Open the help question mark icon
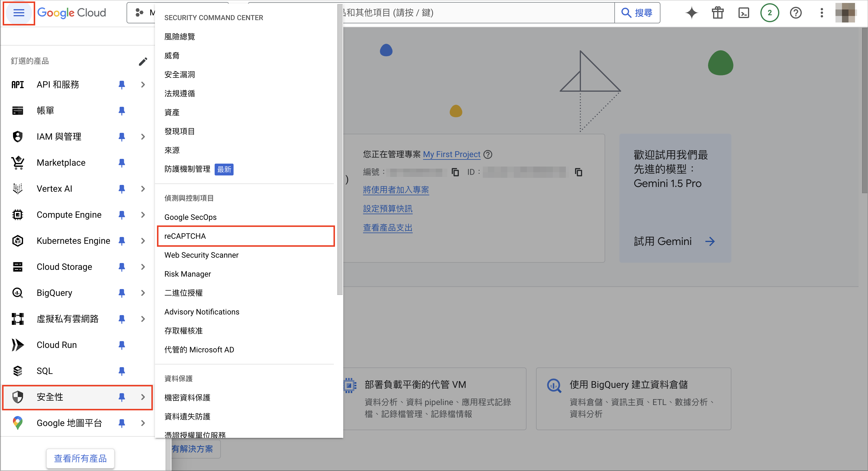868x471 pixels. point(796,13)
